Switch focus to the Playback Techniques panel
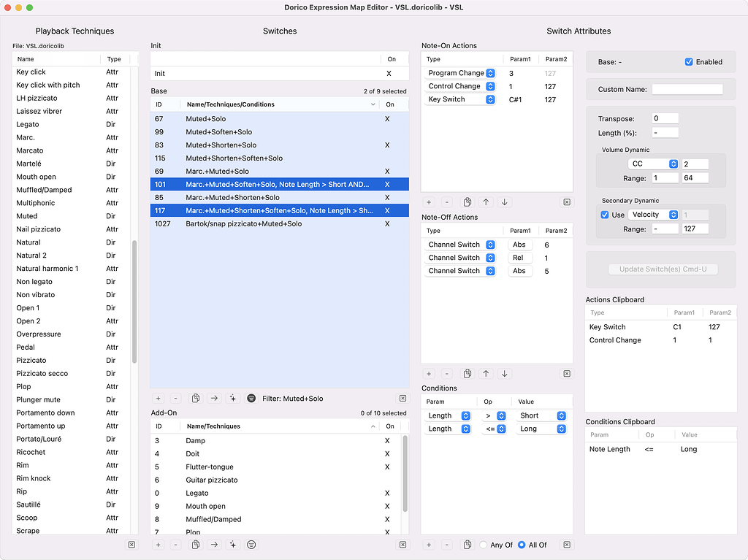The image size is (748, 560). coord(75,31)
